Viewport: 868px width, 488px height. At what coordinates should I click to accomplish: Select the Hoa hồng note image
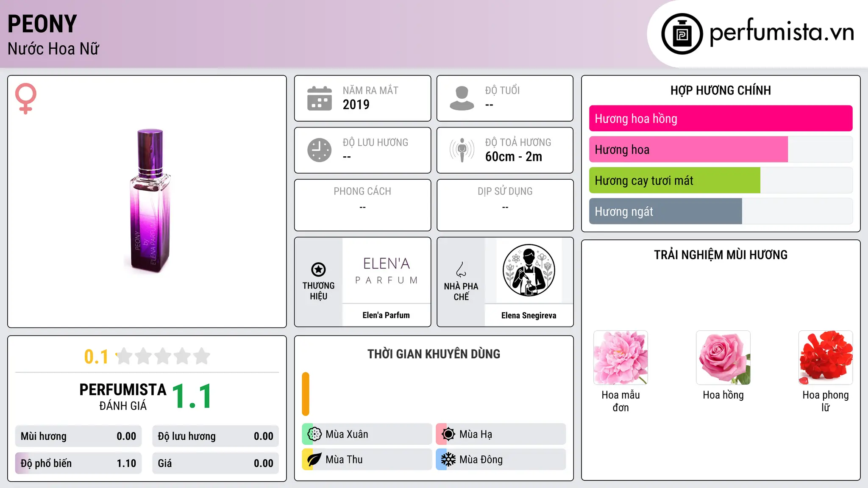[723, 358]
